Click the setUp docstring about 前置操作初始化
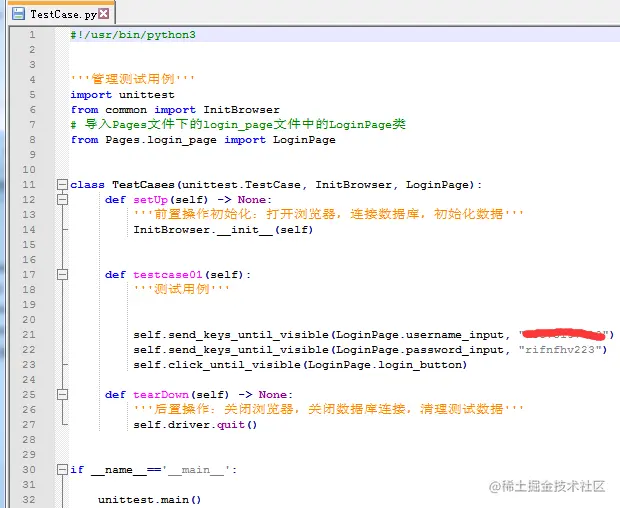Image resolution: width=620 pixels, height=508 pixels. pos(328,214)
